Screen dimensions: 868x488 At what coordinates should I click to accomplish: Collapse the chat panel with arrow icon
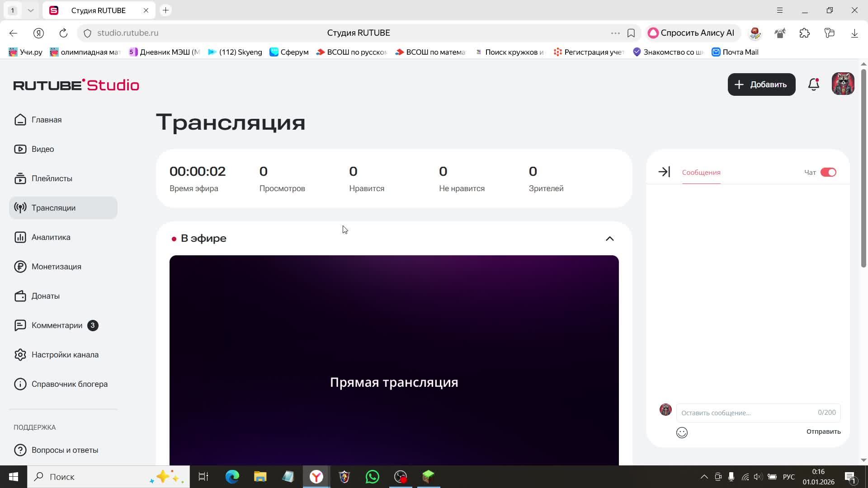click(664, 172)
